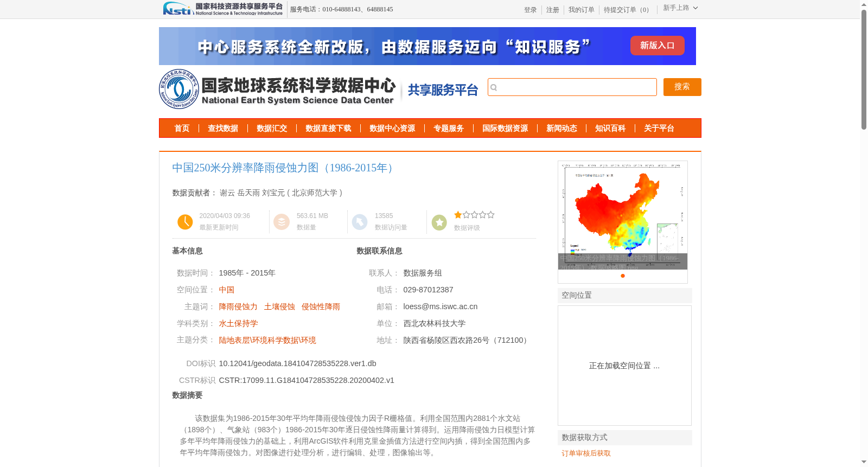The height and width of the screenshot is (467, 868).
Task: Open the 数据汇交 menu item
Action: (272, 129)
